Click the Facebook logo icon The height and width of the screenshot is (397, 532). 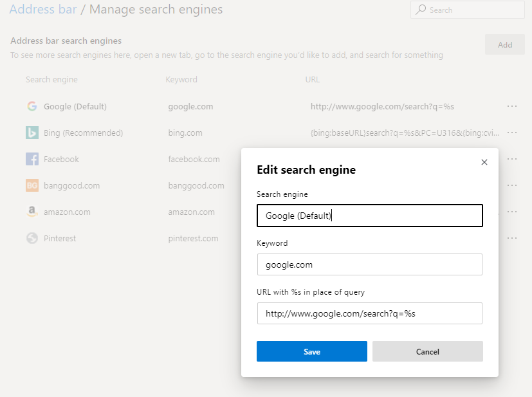coord(32,159)
